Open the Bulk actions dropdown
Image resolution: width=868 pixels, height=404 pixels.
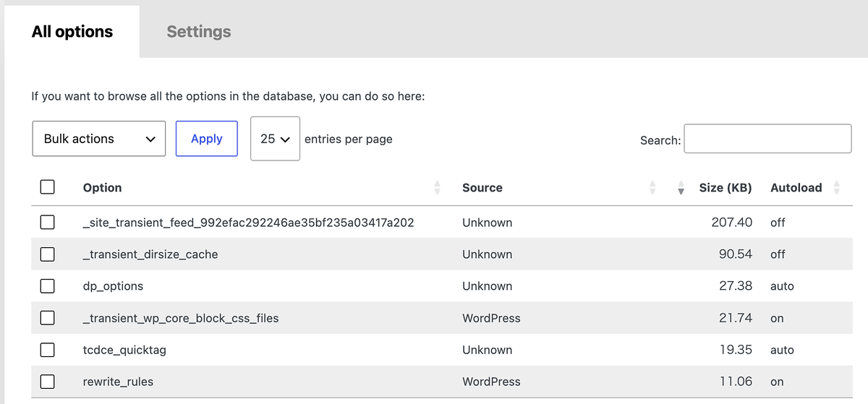point(99,139)
